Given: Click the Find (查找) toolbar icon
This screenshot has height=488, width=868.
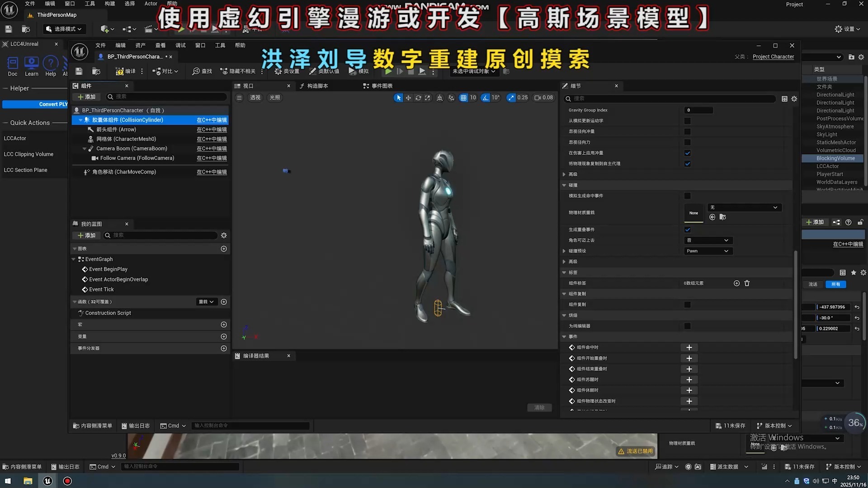Looking at the screenshot, I should pyautogui.click(x=196, y=71).
